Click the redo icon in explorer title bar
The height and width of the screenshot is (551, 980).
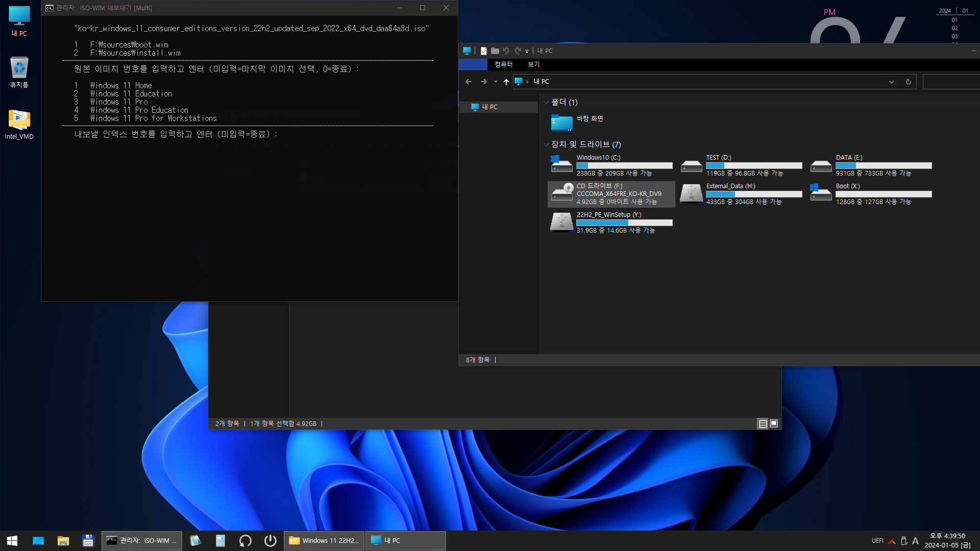tap(518, 51)
